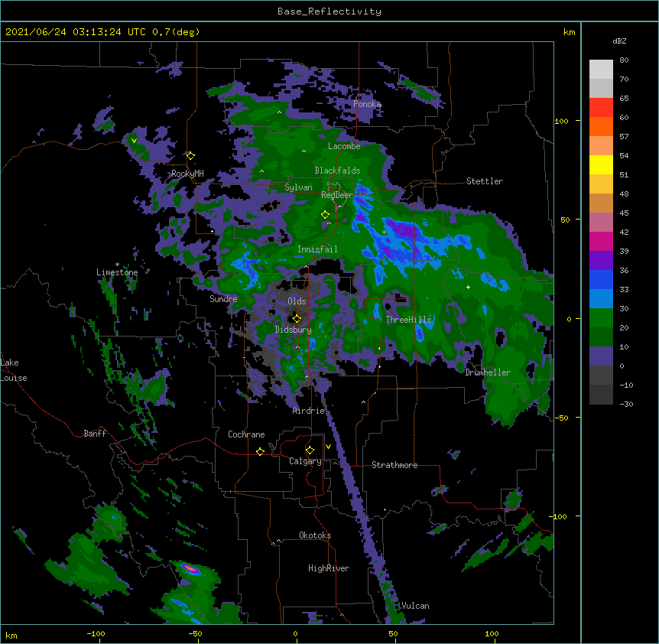Click the yellow diamond marker near RockyMH
This screenshot has height=644, width=659.
pyautogui.click(x=190, y=155)
